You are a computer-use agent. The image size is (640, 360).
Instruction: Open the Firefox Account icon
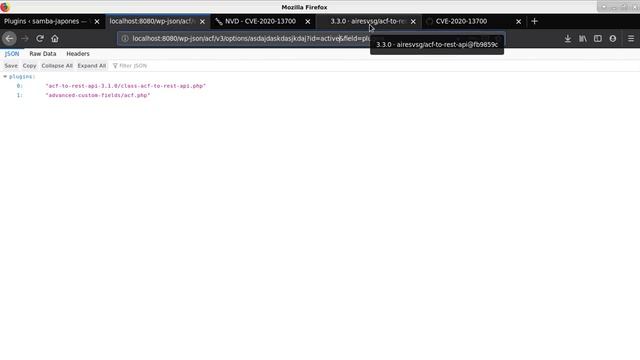pyautogui.click(x=613, y=38)
